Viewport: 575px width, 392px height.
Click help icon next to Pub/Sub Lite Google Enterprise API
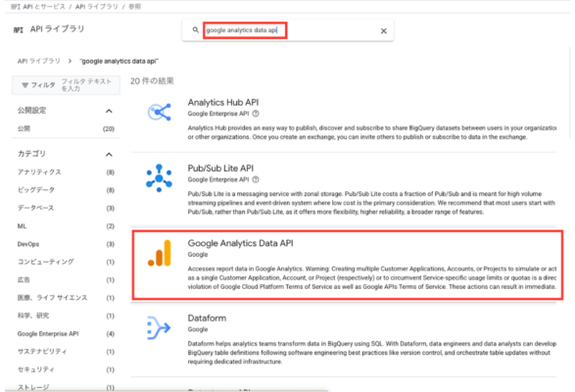[x=256, y=179]
